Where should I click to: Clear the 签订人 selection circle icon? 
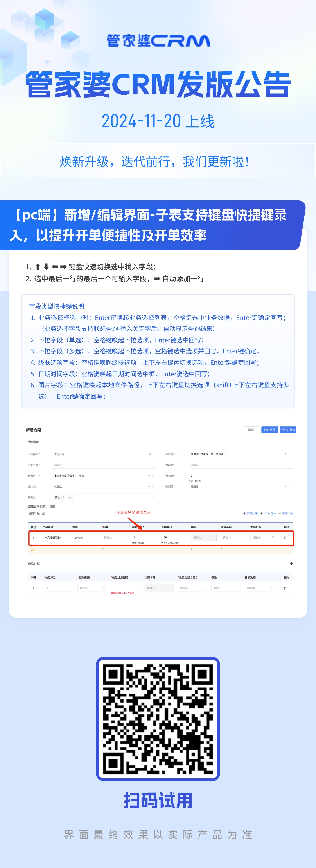149,487
